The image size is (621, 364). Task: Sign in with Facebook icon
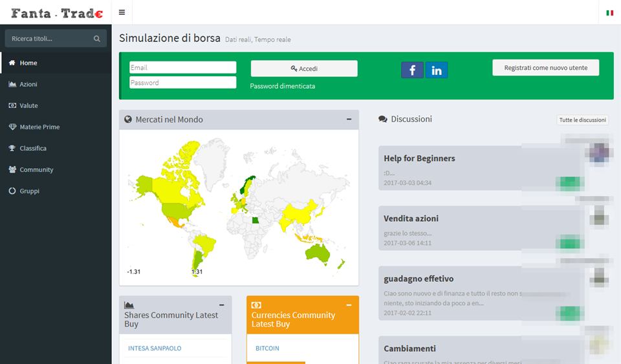(412, 70)
